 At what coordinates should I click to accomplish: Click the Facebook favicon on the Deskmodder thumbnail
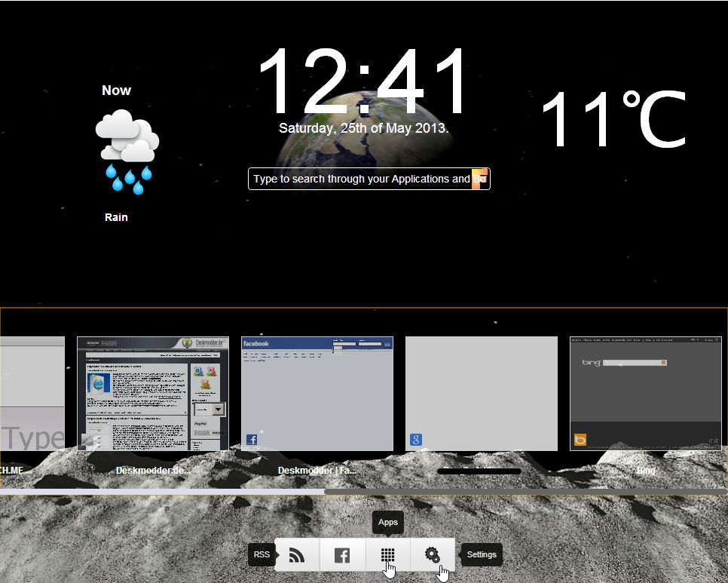(x=252, y=440)
